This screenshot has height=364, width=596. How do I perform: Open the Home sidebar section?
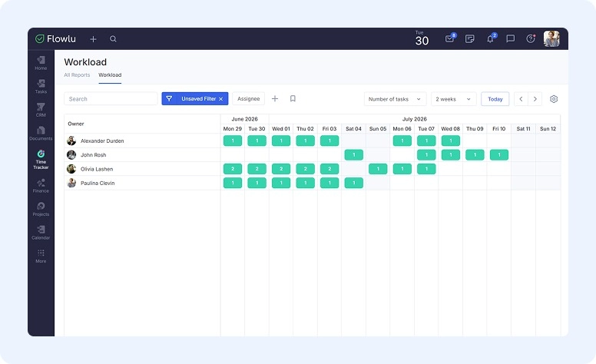[41, 63]
